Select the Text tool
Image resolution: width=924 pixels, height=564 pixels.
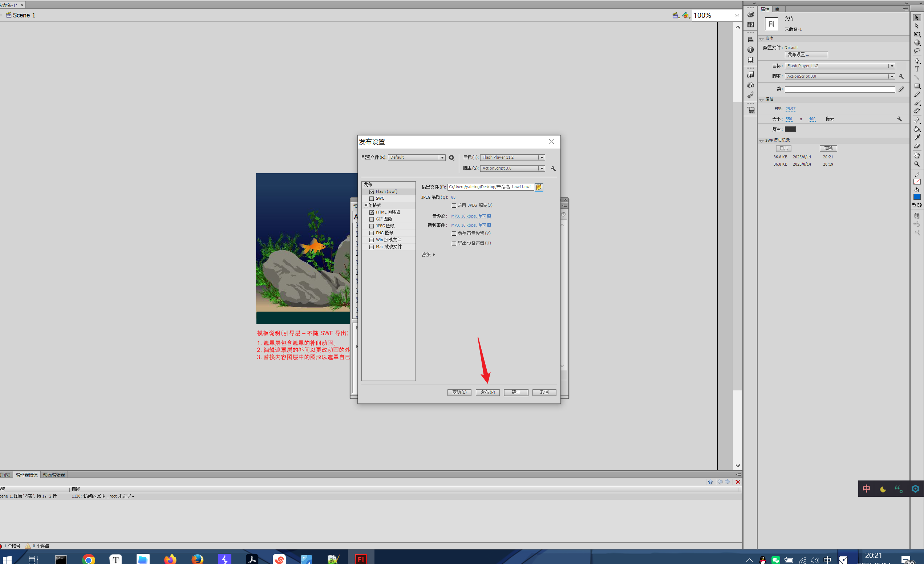point(917,69)
